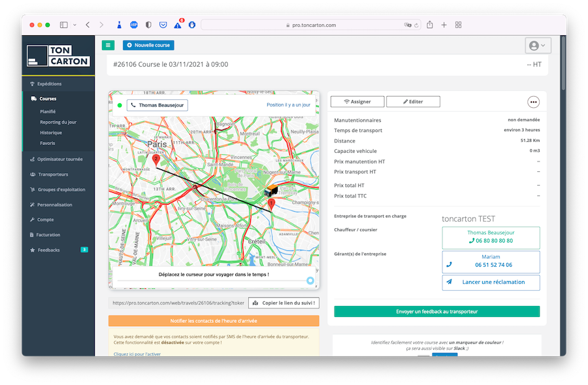
Task: Open the three-dots more options menu
Action: tap(533, 102)
